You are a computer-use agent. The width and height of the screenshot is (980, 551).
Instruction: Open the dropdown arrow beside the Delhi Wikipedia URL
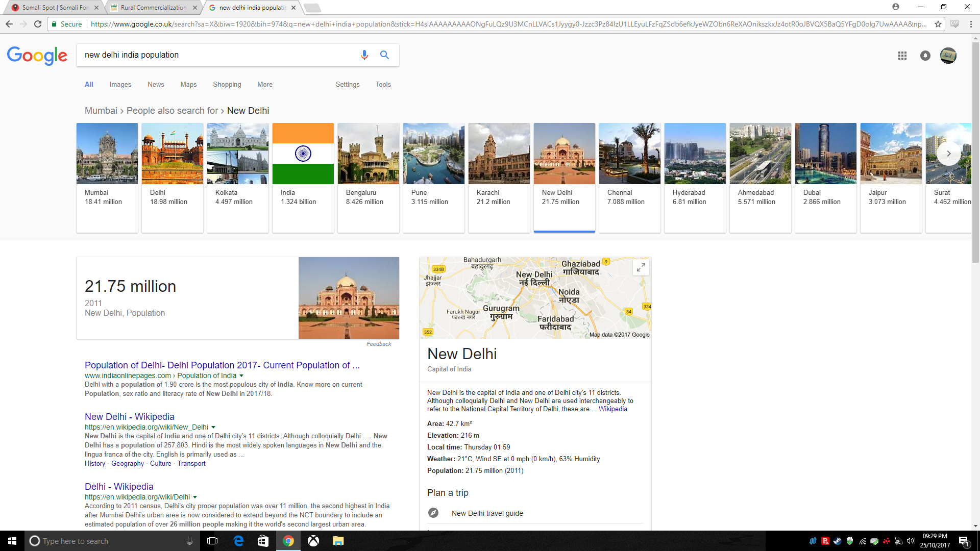point(195,497)
